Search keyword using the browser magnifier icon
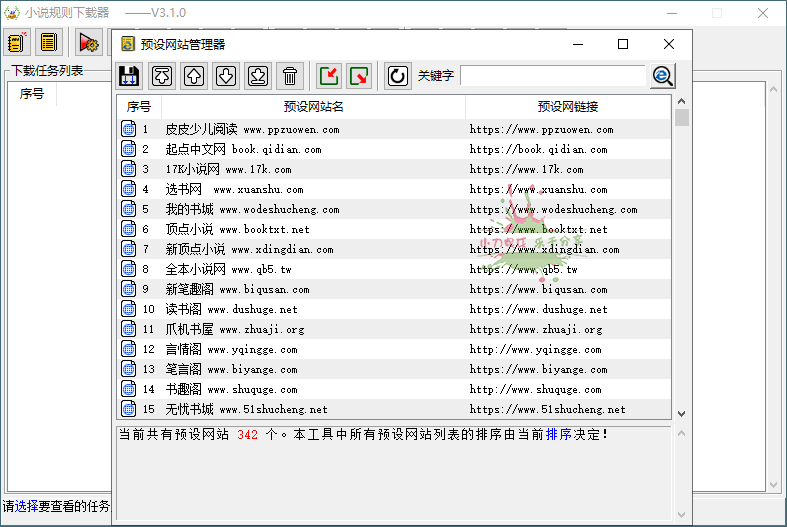The height and width of the screenshot is (527, 787). (x=662, y=76)
